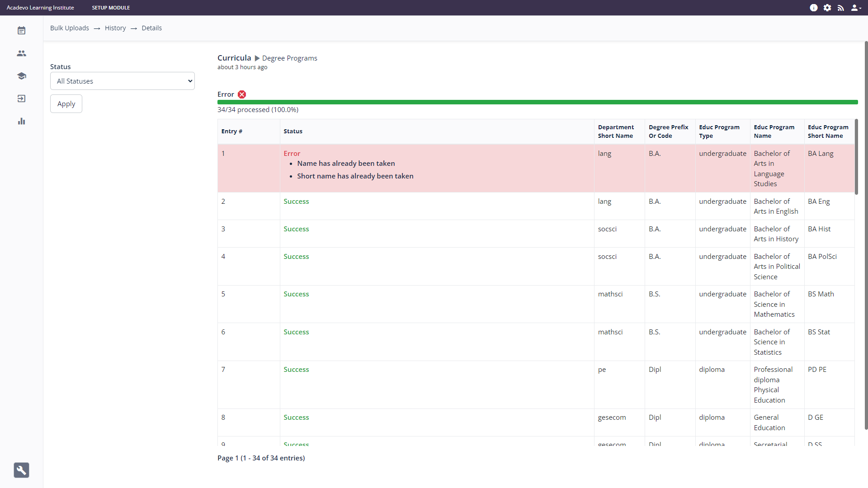The width and height of the screenshot is (868, 488).
Task: Open the bar chart reports icon
Action: [x=21, y=121]
